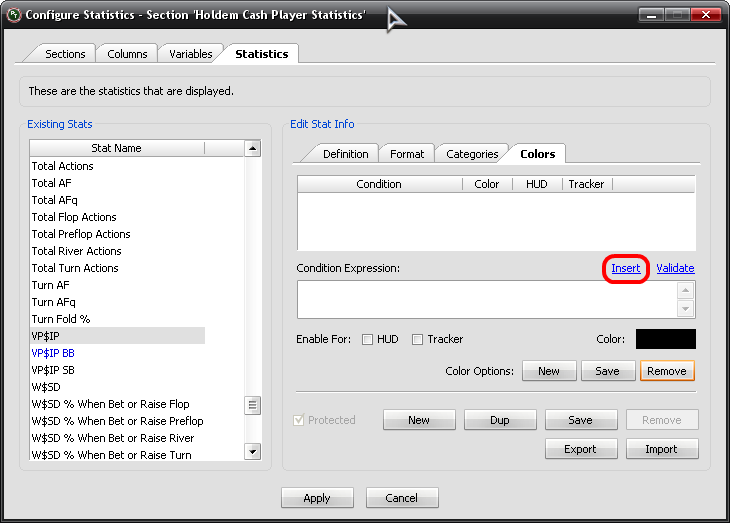Open the black Color swatch

click(x=665, y=340)
